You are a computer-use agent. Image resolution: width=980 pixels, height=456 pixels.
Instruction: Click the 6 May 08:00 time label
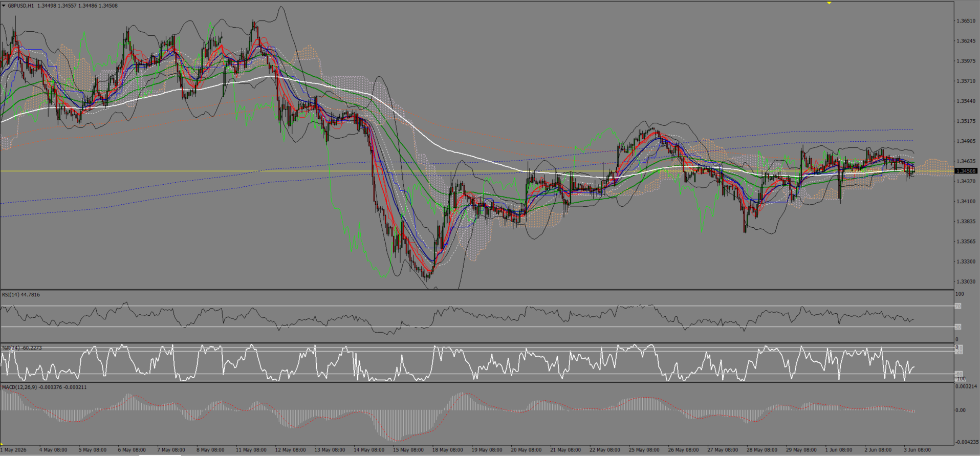point(132,450)
